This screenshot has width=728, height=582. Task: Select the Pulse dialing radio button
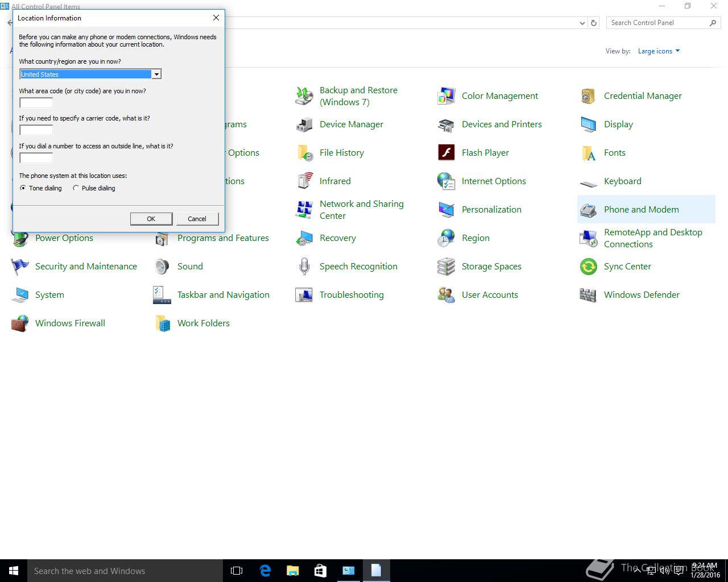(x=76, y=188)
